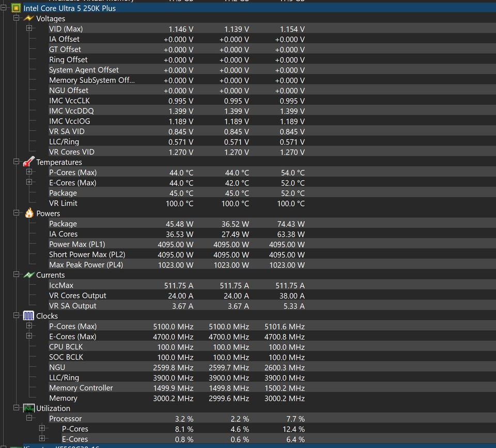Click the Currents green wave icon
The width and height of the screenshot is (496, 448).
coord(29,274)
